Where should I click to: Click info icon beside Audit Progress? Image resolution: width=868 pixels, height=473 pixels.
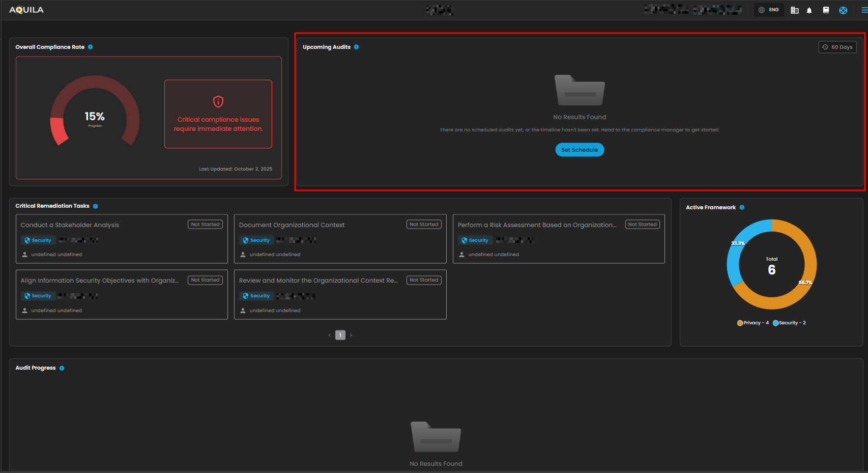coord(62,368)
